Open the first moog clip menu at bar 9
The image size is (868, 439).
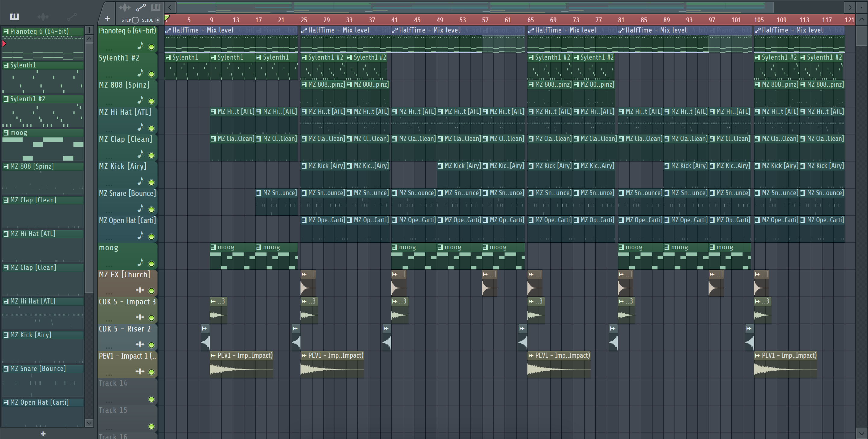pos(213,247)
